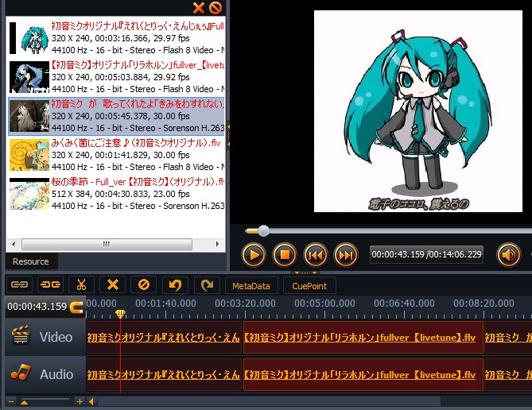Click the Audio track label
This screenshot has height=410, width=532.
56,374
